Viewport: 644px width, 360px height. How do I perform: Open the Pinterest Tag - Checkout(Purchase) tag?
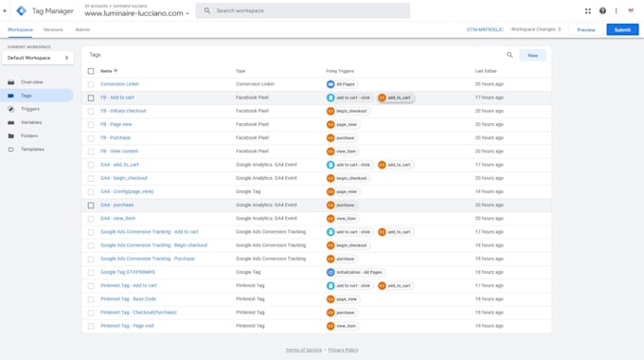click(138, 313)
